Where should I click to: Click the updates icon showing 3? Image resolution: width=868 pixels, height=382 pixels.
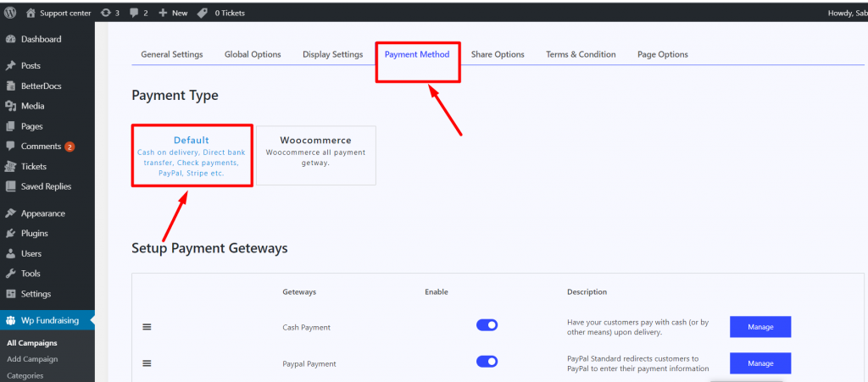coord(106,13)
